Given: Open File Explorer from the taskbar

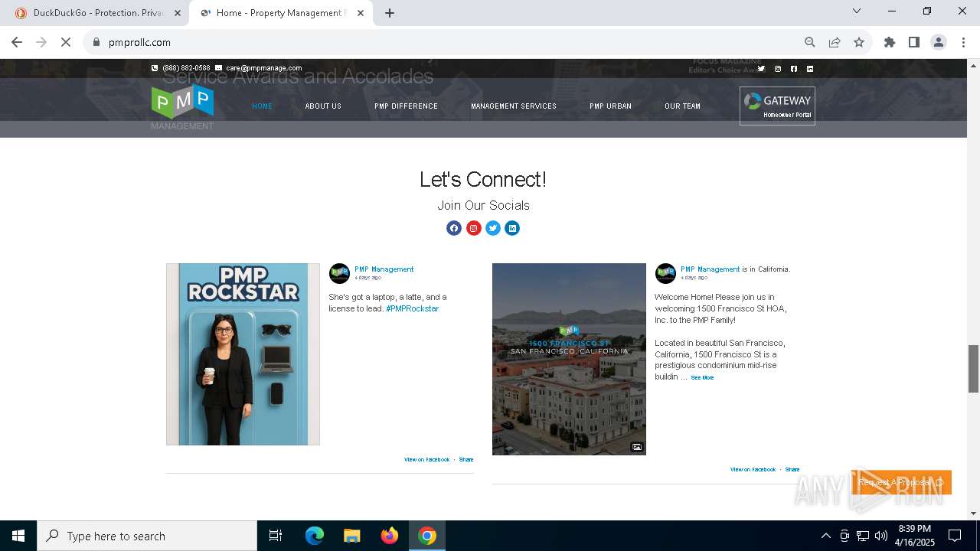Looking at the screenshot, I should tap(352, 536).
